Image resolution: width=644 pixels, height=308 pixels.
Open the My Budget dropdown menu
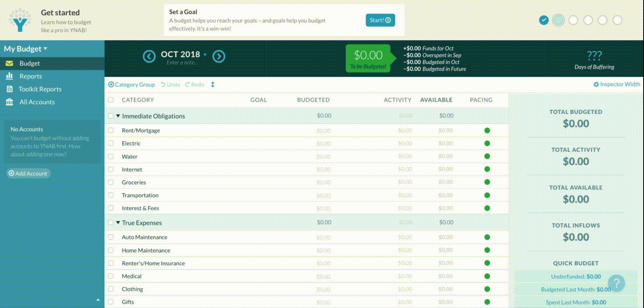click(x=26, y=49)
